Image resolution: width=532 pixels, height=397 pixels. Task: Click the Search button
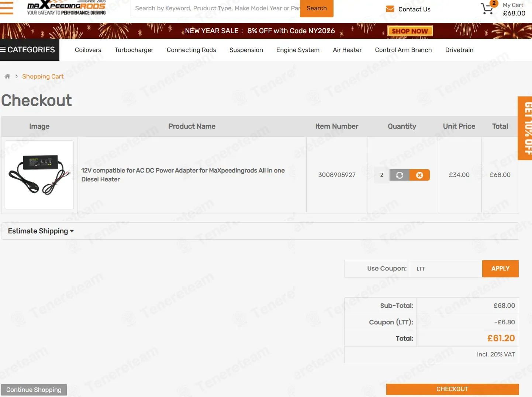coord(317,8)
